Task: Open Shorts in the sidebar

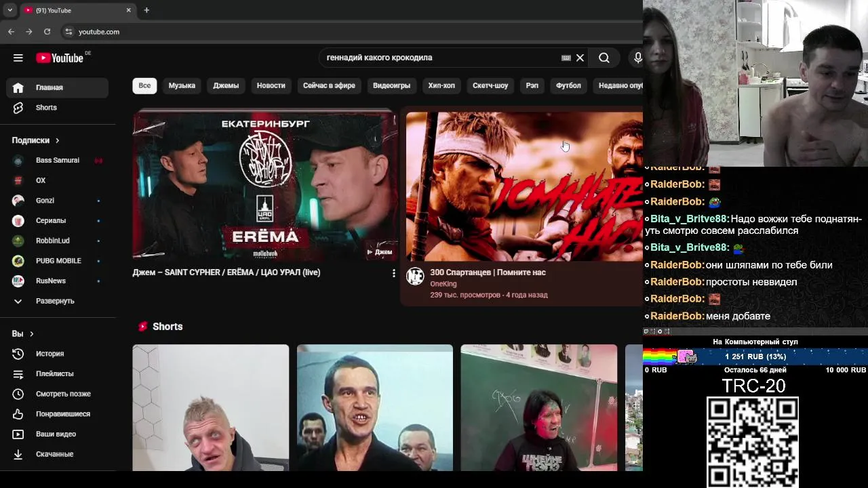Action: [x=57, y=108]
